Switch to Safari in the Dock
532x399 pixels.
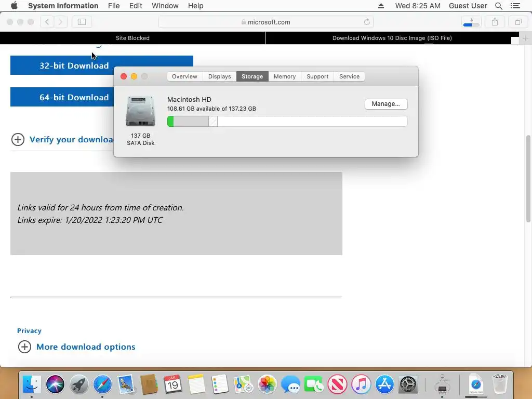tap(102, 384)
